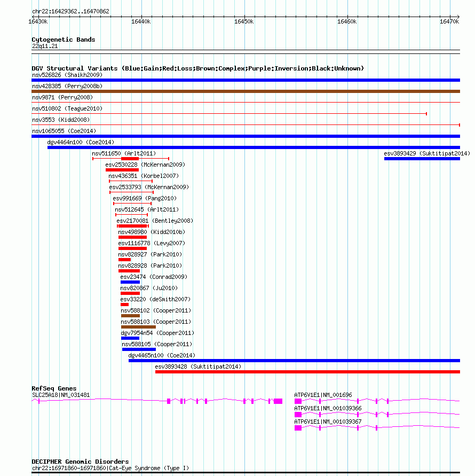Image resolution: width=475 pixels, height=476 pixels.
Task: Click the nsv526826 (Shaikh2009) blue variant bar
Action: 246,80
